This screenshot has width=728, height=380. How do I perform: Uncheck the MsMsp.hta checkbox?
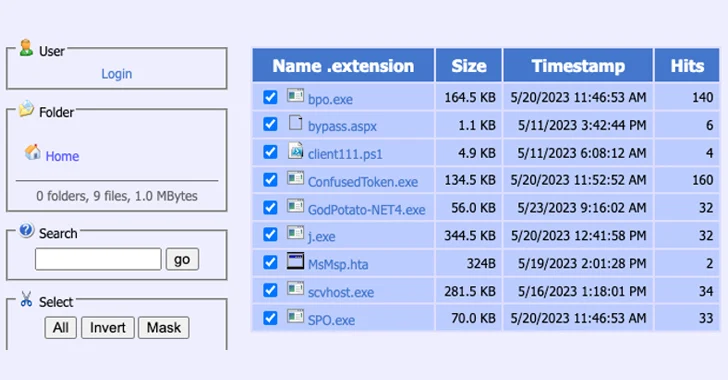coord(270,263)
